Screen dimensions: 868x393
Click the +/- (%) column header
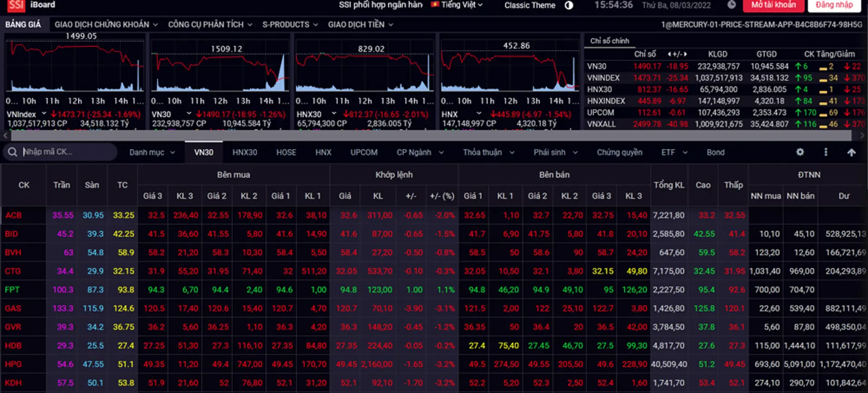click(x=442, y=196)
